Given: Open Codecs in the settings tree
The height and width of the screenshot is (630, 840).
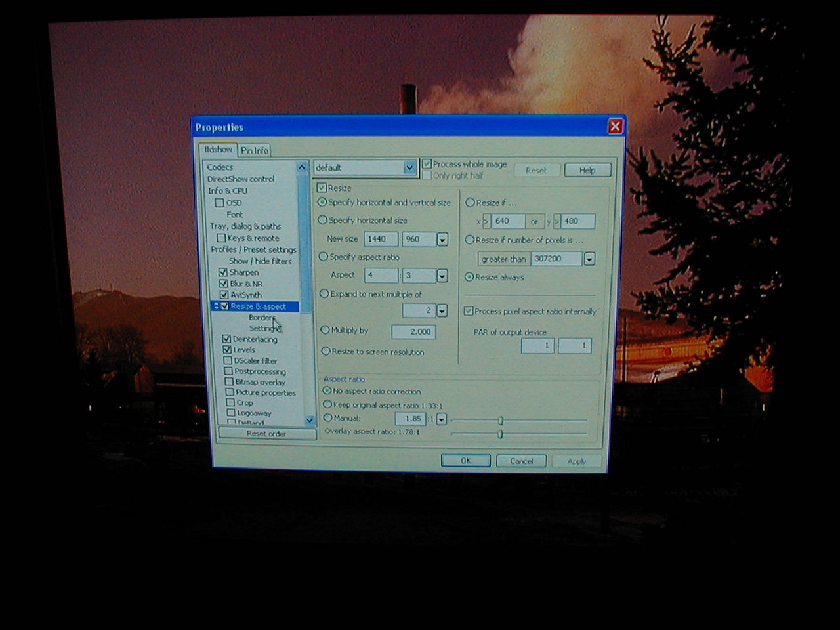Looking at the screenshot, I should 220,167.
